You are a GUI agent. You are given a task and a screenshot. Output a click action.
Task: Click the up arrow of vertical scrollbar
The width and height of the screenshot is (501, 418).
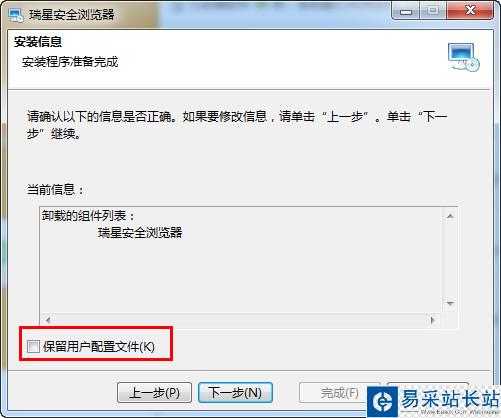[450, 216]
